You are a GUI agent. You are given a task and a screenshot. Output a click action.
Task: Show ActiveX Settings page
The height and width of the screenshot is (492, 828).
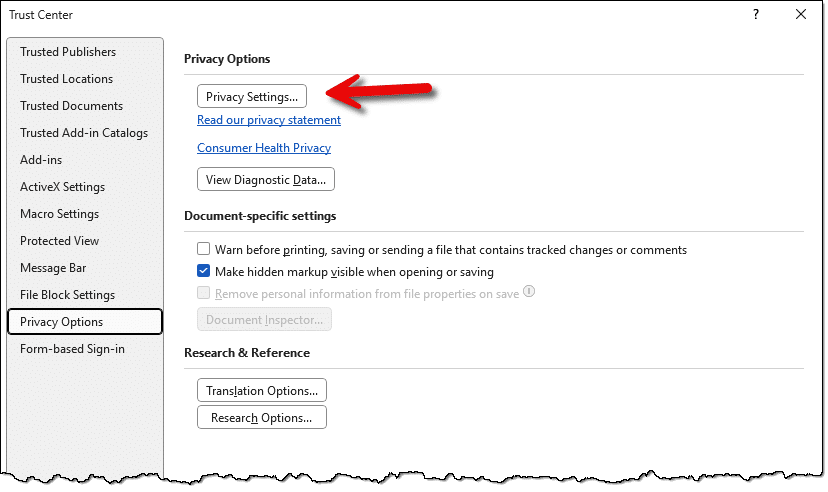[62, 187]
